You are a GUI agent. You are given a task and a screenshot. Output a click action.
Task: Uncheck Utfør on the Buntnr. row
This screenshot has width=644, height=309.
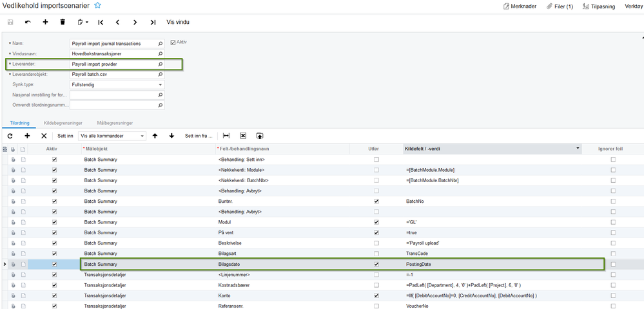[x=376, y=201]
